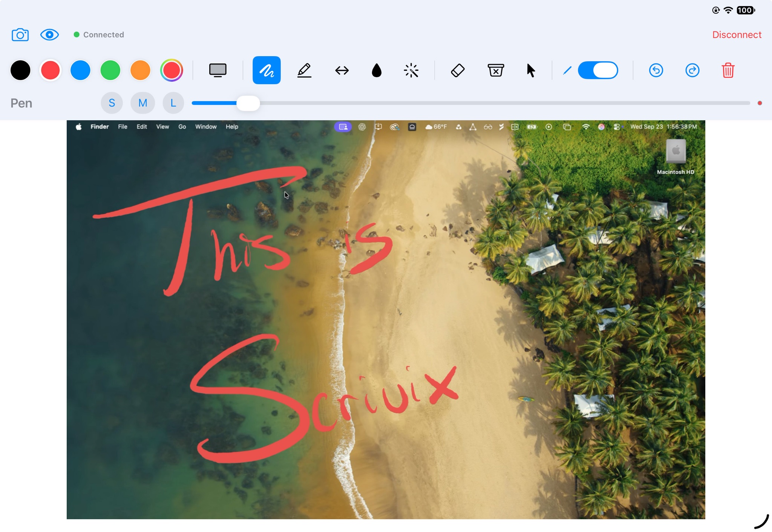Viewport: 772px width, 532px height.
Task: Click the Control Center menu bar icon
Action: coord(617,127)
